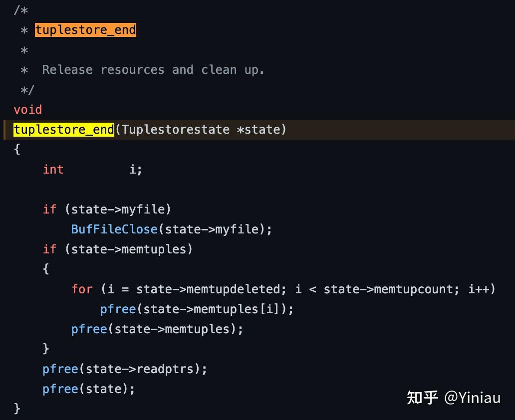Image resolution: width=515 pixels, height=420 pixels.
Task: Click the yellow highlighted tuplestore_end function name
Action: click(x=64, y=129)
